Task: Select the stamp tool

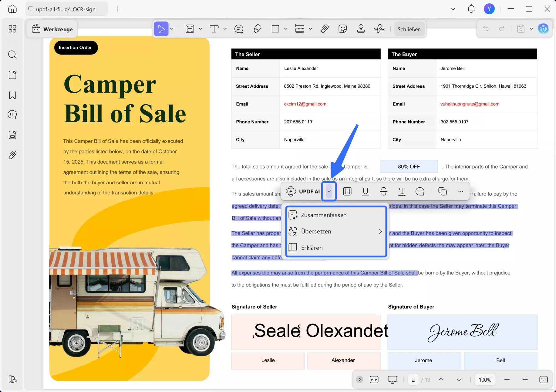Action: pos(361,29)
